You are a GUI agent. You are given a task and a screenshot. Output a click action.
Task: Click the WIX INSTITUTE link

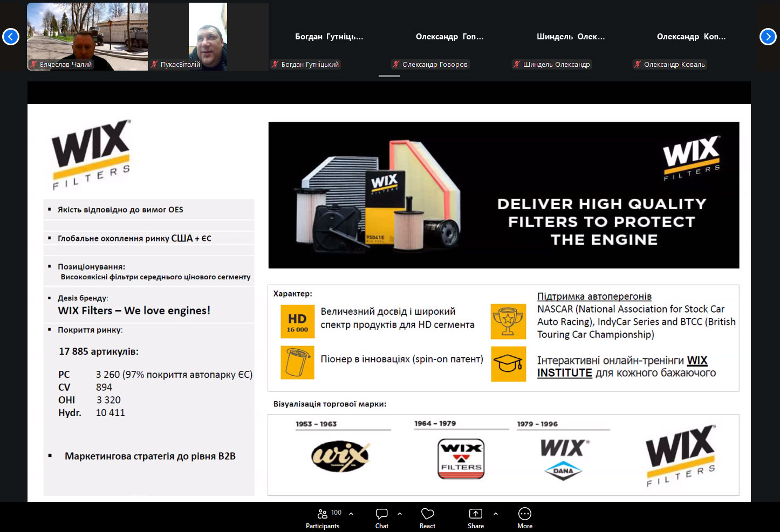point(564,372)
